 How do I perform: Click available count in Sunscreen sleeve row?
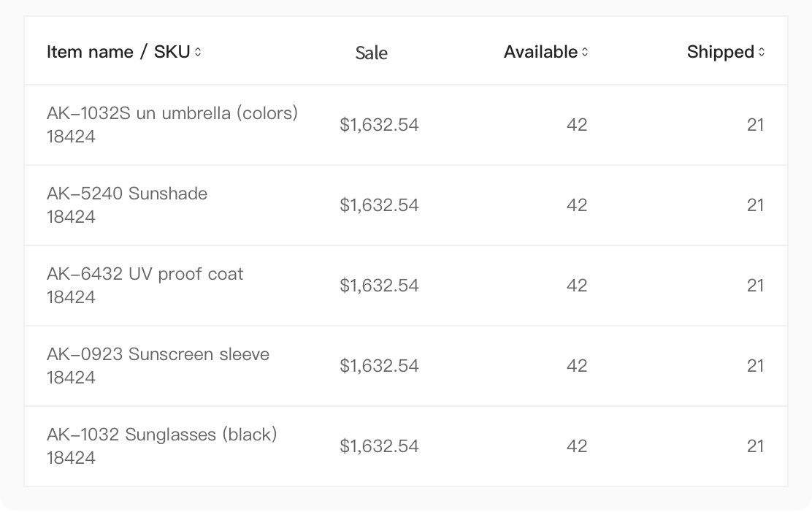(577, 366)
